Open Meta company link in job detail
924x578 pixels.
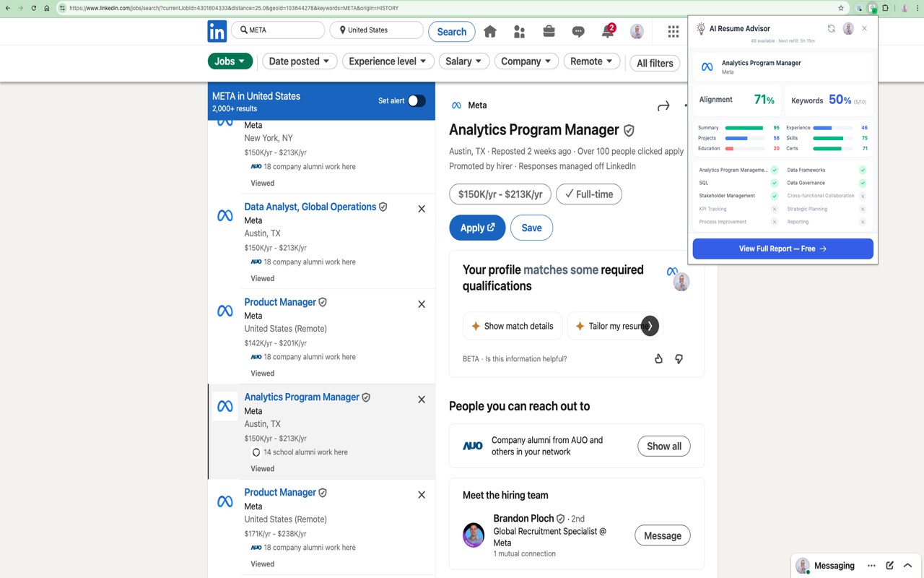(477, 105)
